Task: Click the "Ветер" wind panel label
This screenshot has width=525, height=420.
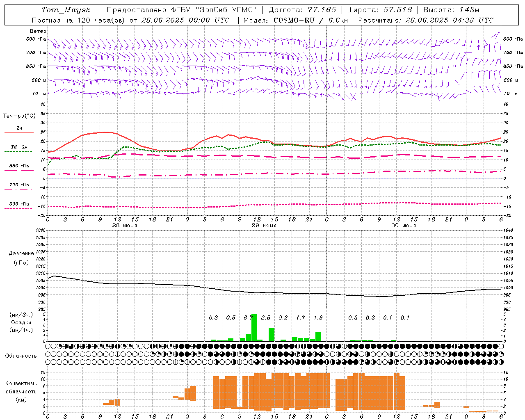Action: (38, 31)
